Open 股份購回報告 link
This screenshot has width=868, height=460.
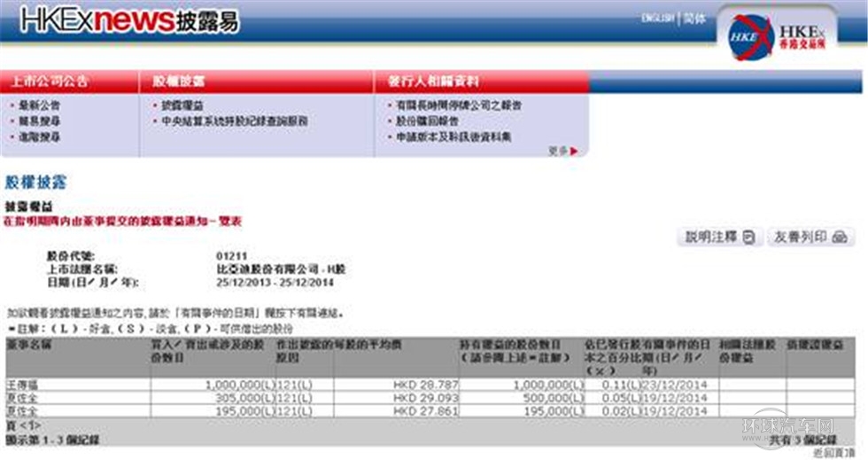click(429, 121)
